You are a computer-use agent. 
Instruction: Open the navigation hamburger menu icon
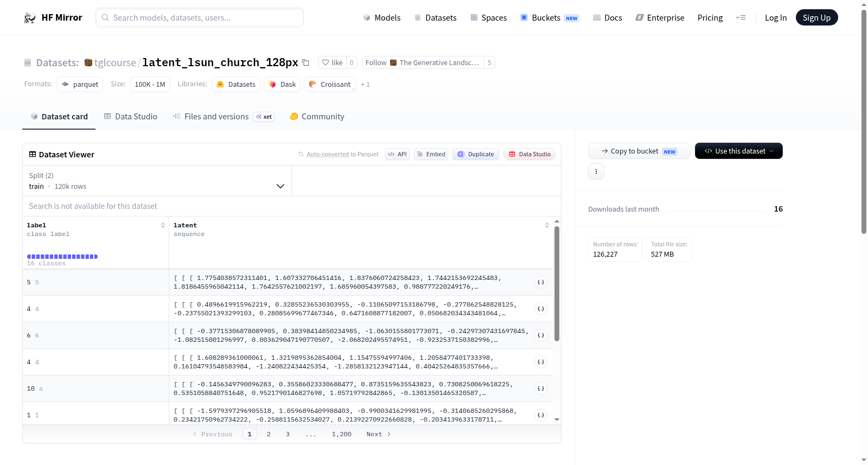point(741,18)
